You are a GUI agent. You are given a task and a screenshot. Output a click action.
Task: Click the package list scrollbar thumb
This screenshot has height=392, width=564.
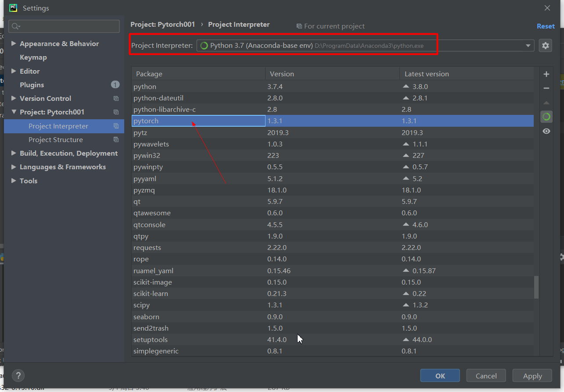[x=536, y=288]
